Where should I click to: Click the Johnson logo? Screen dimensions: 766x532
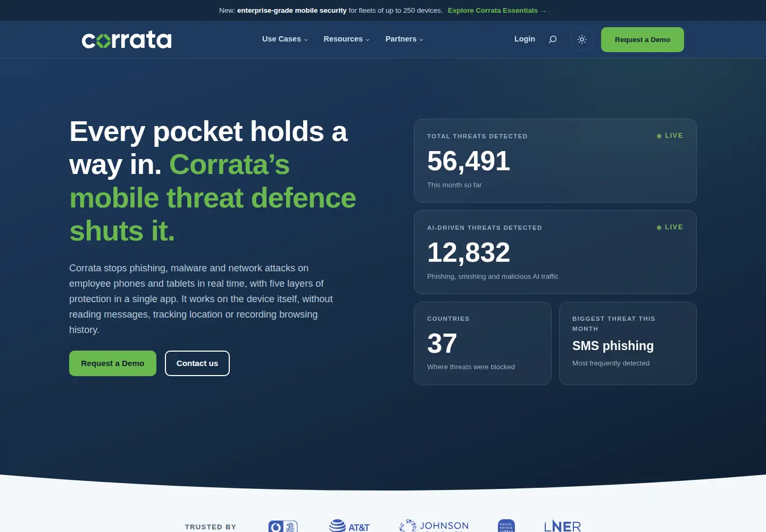pyautogui.click(x=434, y=526)
